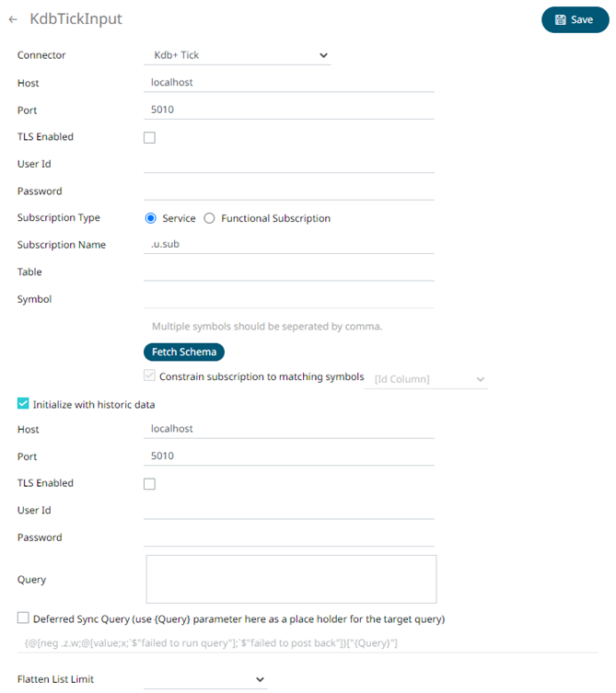This screenshot has height=693, width=616.
Task: Click the top Host field
Action: [x=289, y=83]
